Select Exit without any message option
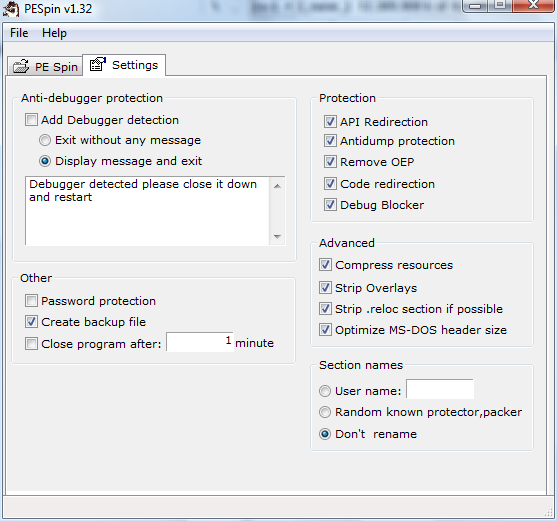 tap(45, 140)
